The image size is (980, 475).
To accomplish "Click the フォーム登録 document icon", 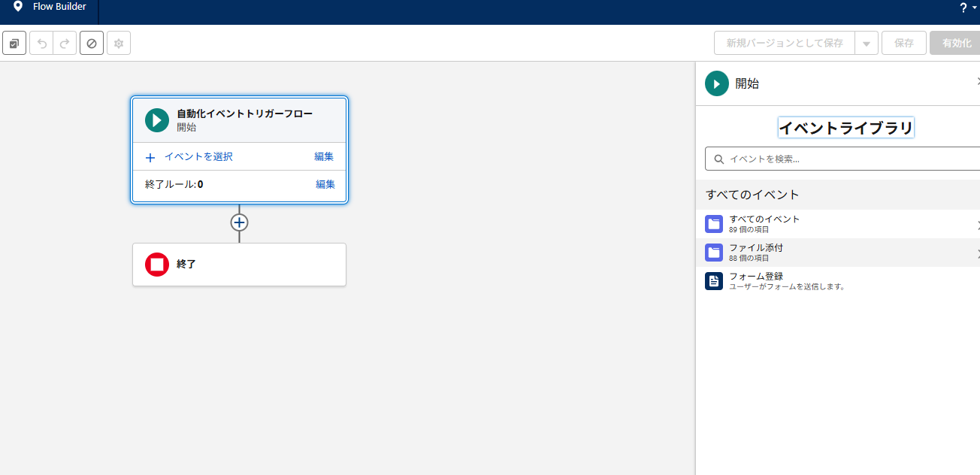I will (x=714, y=281).
